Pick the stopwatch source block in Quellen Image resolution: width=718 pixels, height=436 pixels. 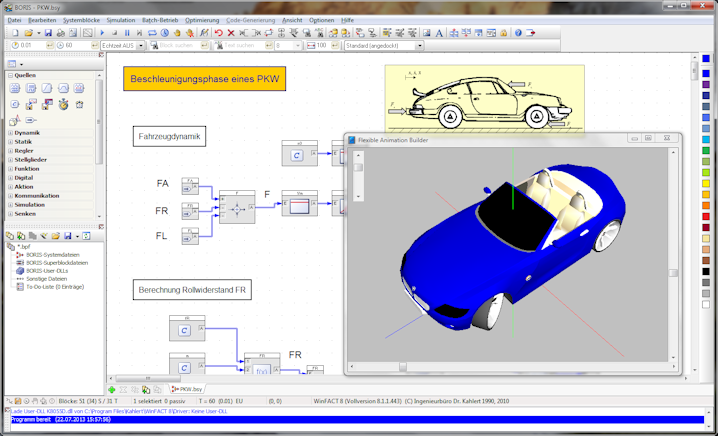tap(63, 104)
